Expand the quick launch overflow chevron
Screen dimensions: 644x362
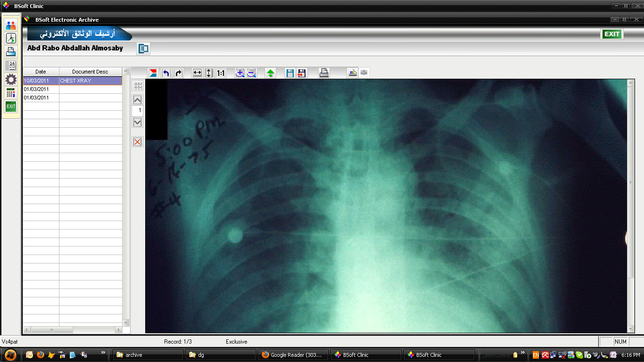point(103,353)
